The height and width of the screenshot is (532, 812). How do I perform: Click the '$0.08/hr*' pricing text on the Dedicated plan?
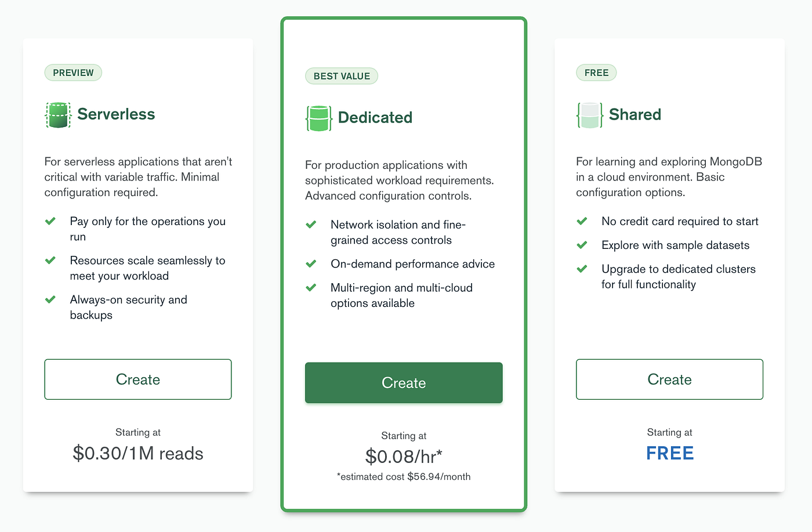pyautogui.click(x=404, y=457)
